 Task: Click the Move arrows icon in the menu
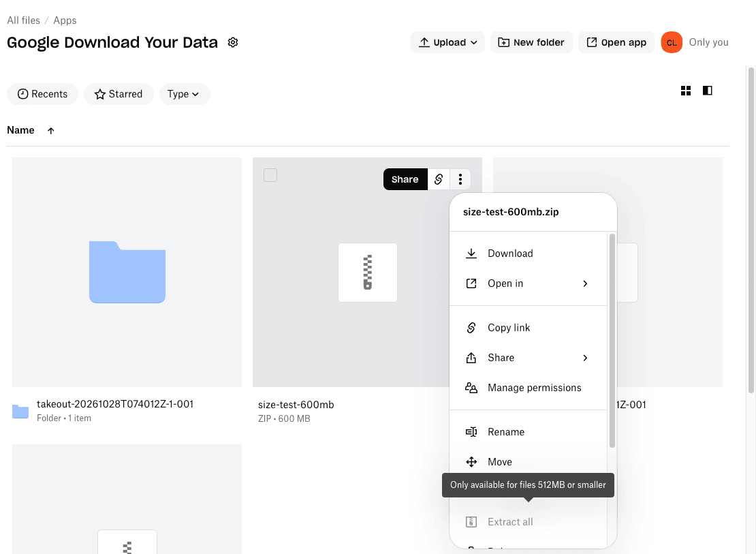point(471,462)
